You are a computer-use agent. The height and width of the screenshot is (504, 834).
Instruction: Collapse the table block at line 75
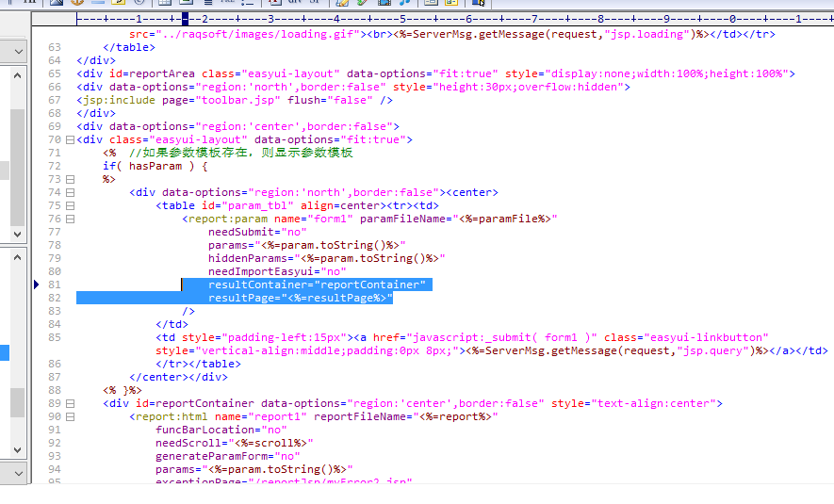70,205
